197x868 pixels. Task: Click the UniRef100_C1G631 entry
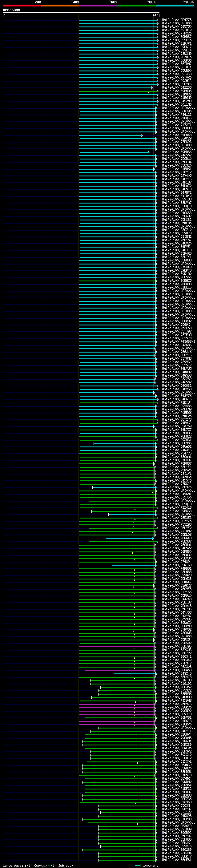pos(177,741)
